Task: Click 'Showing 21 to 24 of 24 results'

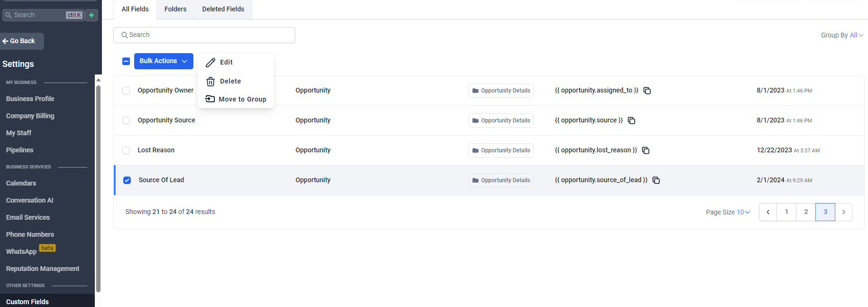Action: tap(170, 212)
